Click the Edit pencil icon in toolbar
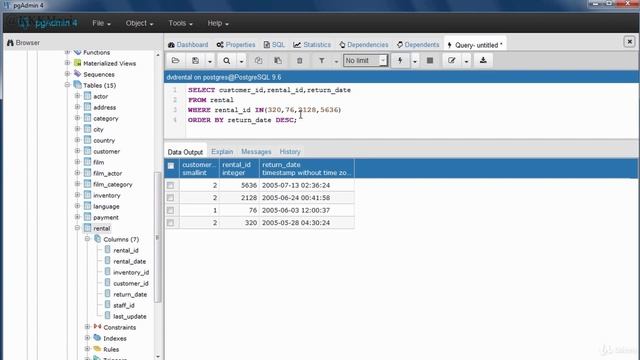 pos(451,61)
